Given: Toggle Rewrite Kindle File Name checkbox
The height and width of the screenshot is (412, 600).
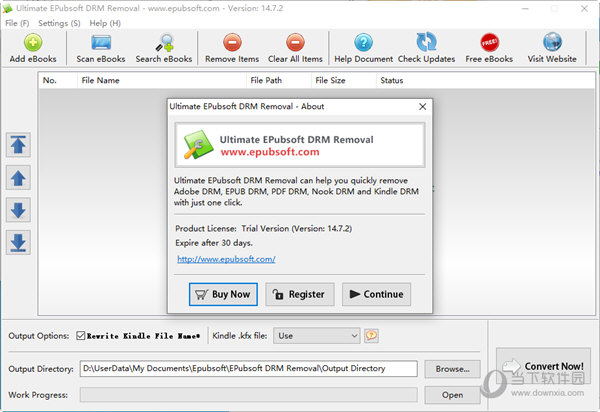Looking at the screenshot, I should point(80,335).
